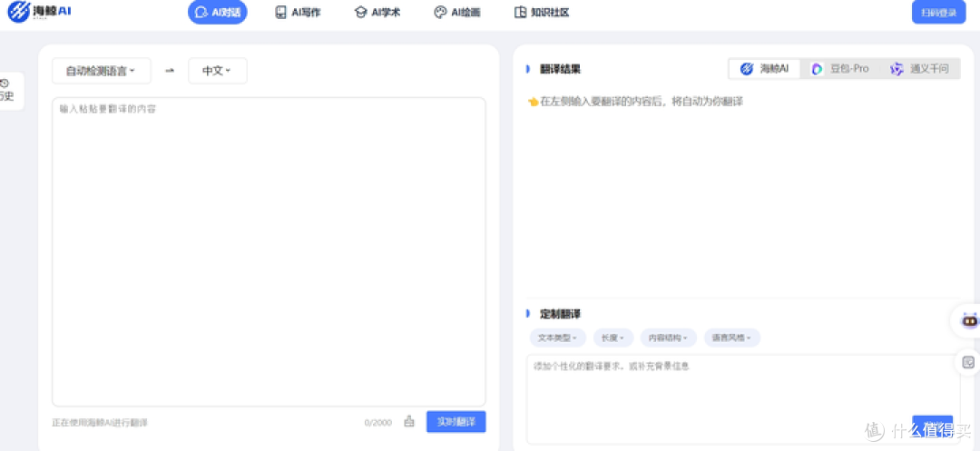Screen dimensions: 980x451
Task: Switch to the AI写作 tab
Action: (299, 13)
